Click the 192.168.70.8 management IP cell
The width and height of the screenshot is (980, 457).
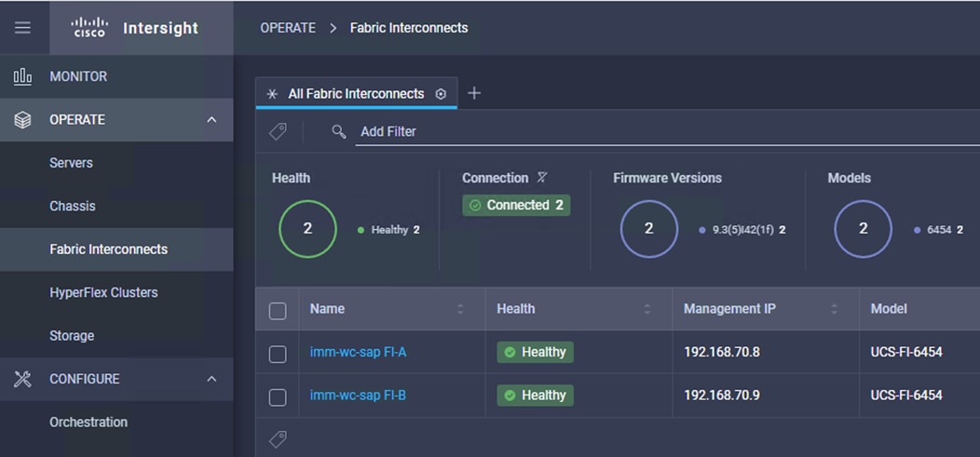[x=722, y=352]
